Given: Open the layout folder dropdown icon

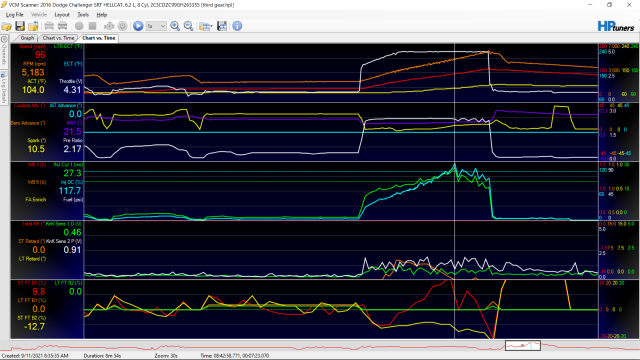Looking at the screenshot, I should click(x=205, y=26).
